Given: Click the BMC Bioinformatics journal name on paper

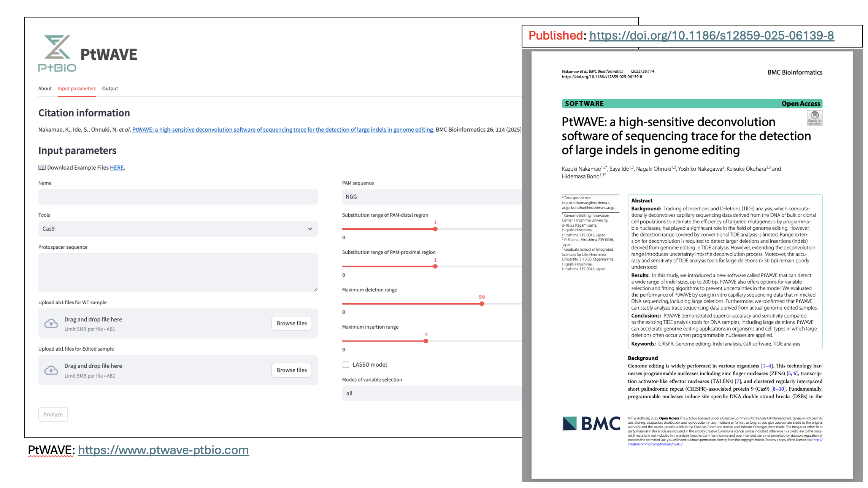Looking at the screenshot, I should coord(795,72).
